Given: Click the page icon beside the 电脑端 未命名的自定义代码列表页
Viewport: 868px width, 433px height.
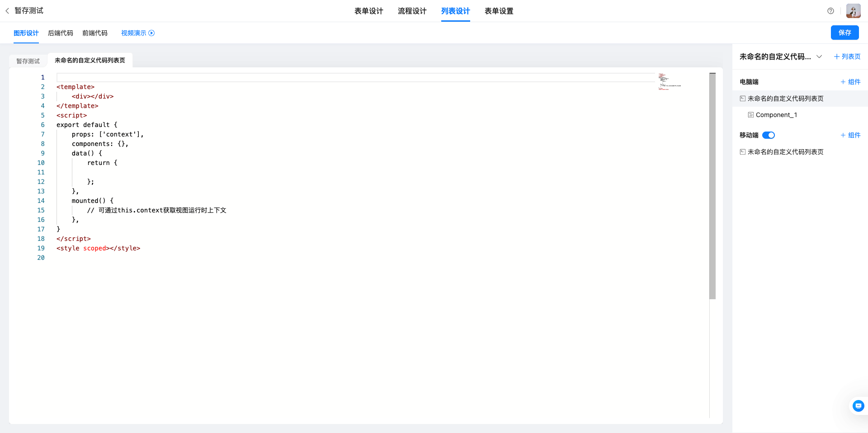Looking at the screenshot, I should point(742,99).
